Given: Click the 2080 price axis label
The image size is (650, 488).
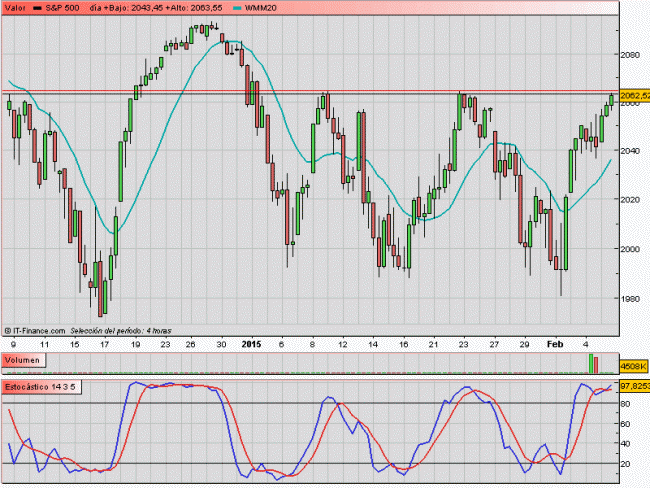Looking at the screenshot, I should coord(630,55).
